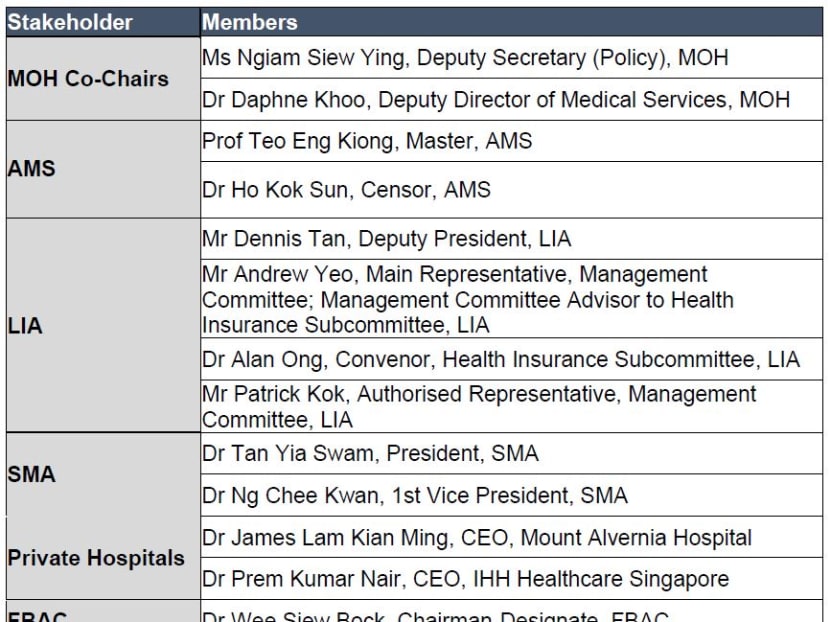The image size is (830, 622).
Task: Select the Dr Alan Ong row
Action: 511,359
